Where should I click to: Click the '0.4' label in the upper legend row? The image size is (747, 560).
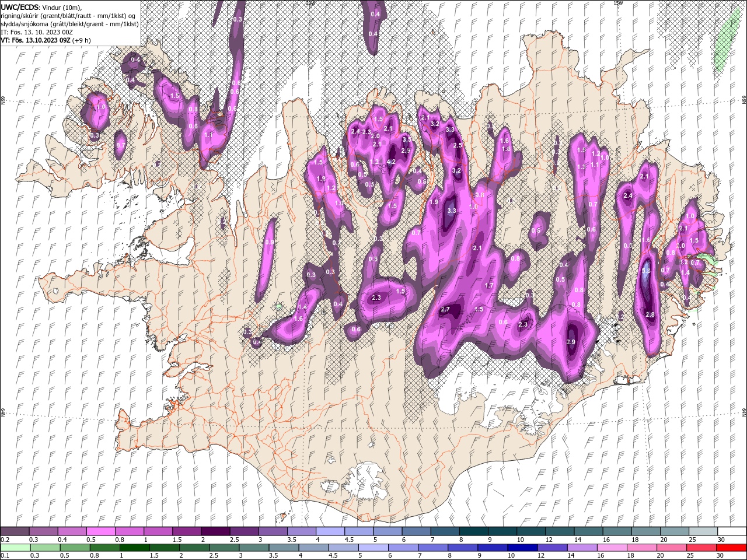pyautogui.click(x=62, y=540)
